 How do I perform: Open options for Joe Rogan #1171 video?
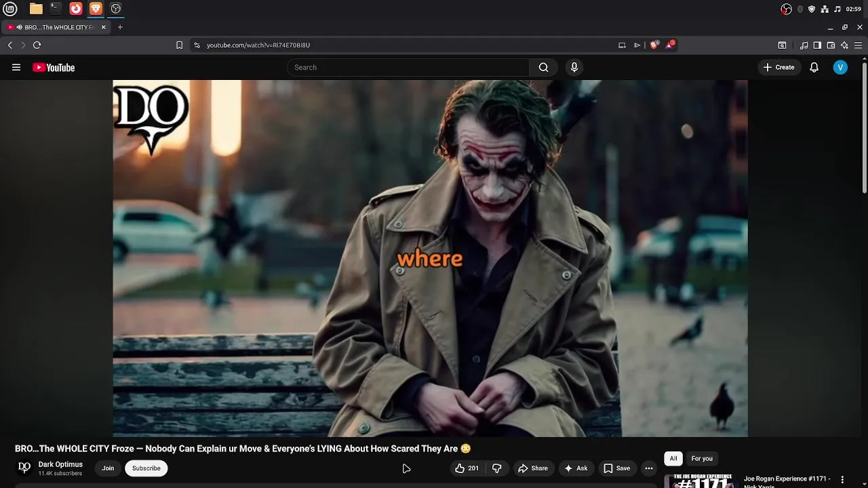(843, 480)
